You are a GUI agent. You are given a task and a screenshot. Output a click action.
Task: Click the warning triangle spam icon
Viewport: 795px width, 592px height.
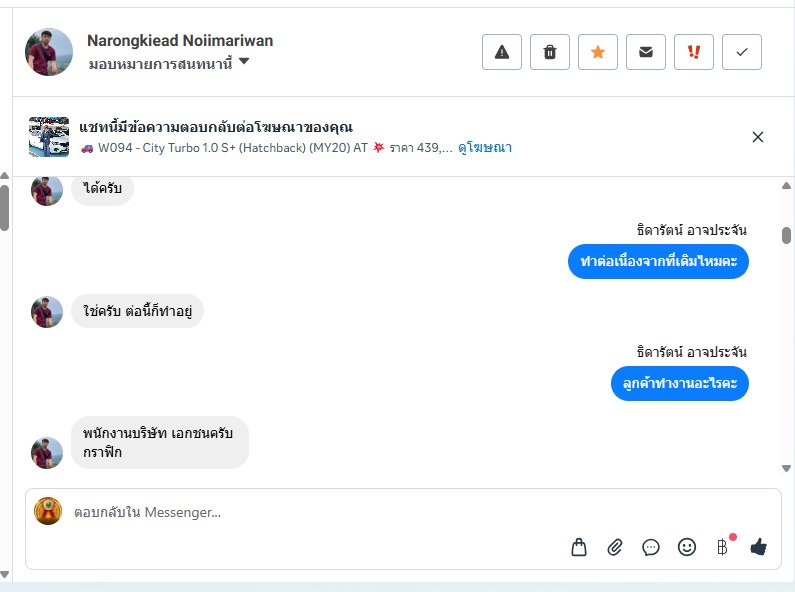point(501,52)
